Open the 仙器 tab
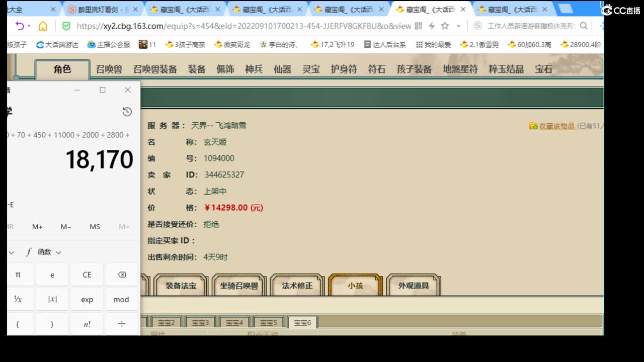Screen dimensions: 644x362 click(282, 69)
